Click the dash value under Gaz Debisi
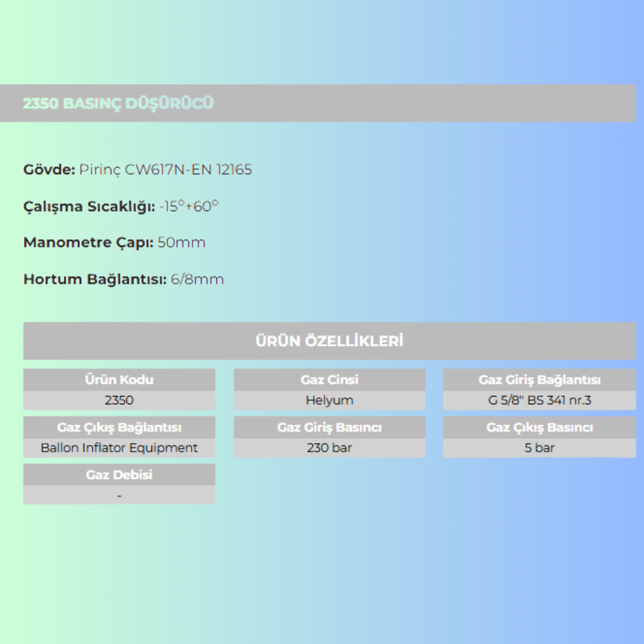Image resolution: width=644 pixels, height=644 pixels. point(119,496)
